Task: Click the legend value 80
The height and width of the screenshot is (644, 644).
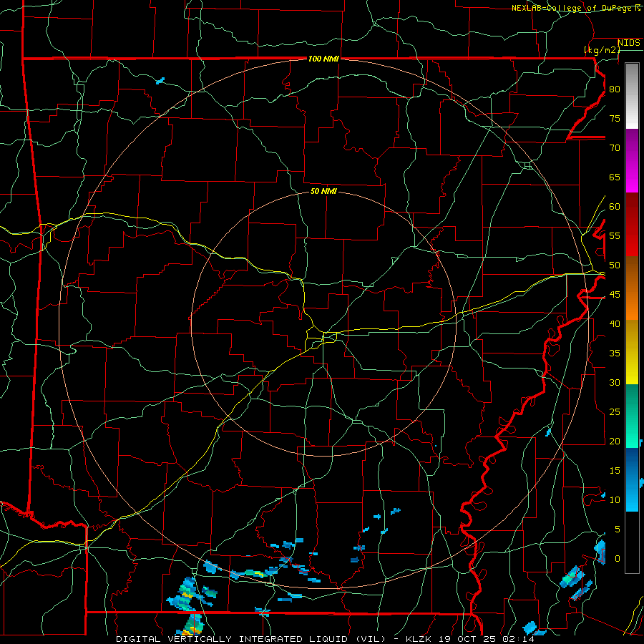Action: coord(615,89)
